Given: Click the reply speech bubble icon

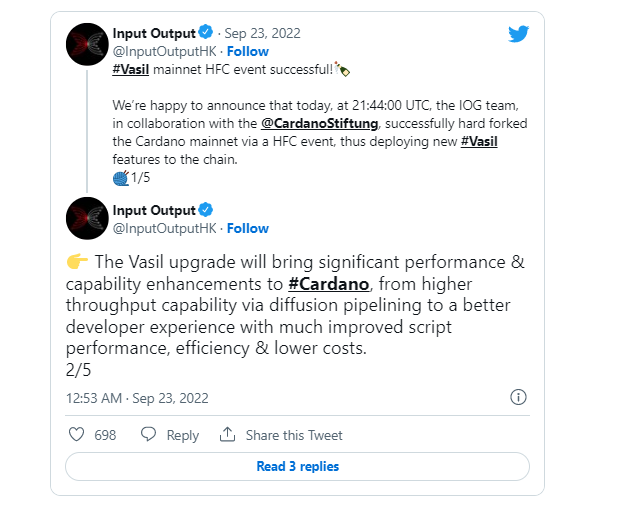Looking at the screenshot, I should (x=149, y=435).
